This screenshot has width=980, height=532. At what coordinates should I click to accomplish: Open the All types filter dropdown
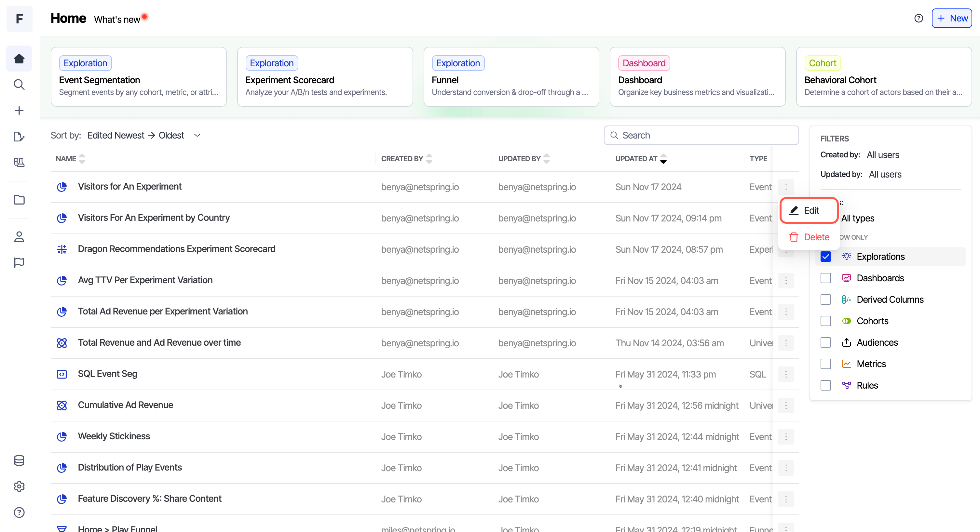pos(858,218)
